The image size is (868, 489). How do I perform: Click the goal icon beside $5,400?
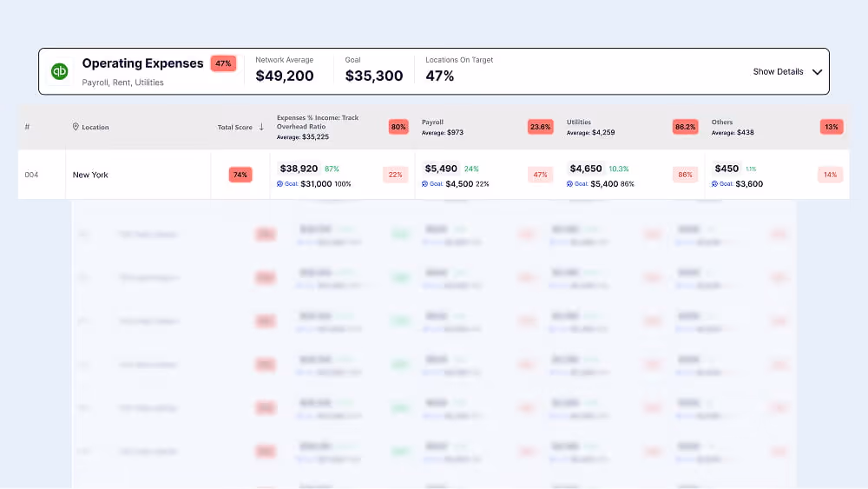point(569,184)
